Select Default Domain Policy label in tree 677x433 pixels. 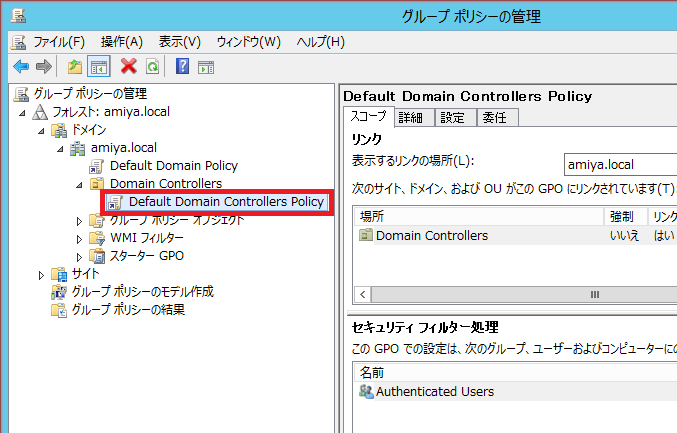[174, 166]
